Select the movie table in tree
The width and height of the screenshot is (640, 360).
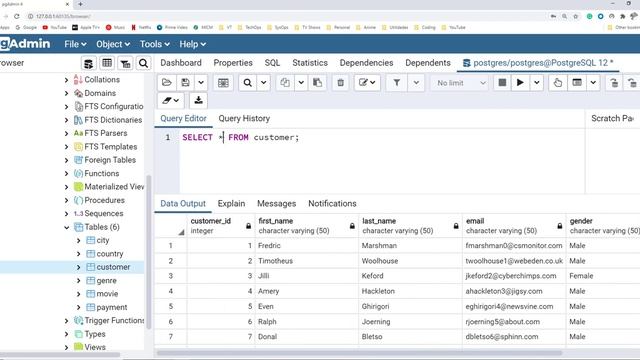point(107,294)
